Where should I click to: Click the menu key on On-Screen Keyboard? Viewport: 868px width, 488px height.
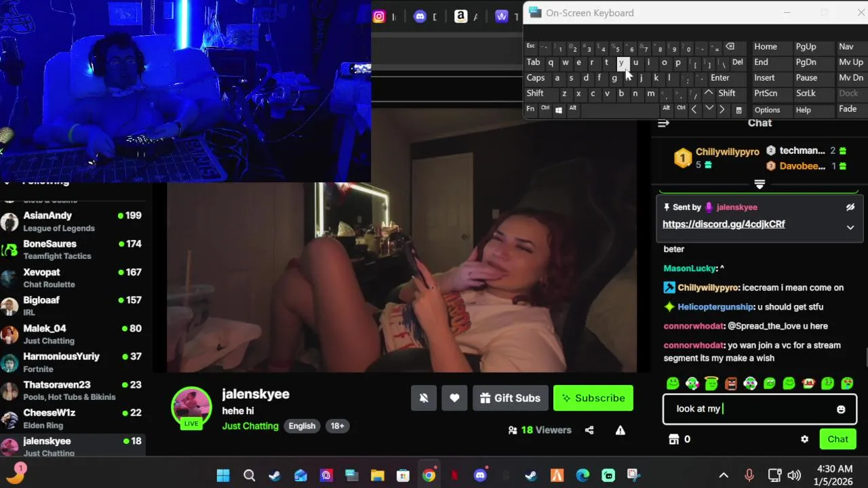pyautogui.click(x=738, y=110)
